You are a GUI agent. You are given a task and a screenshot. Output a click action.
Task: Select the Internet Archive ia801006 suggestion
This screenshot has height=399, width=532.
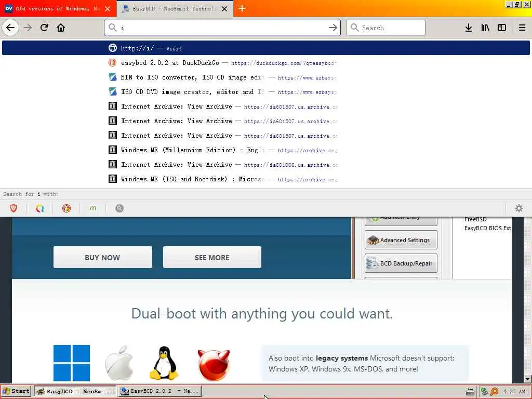click(x=265, y=165)
